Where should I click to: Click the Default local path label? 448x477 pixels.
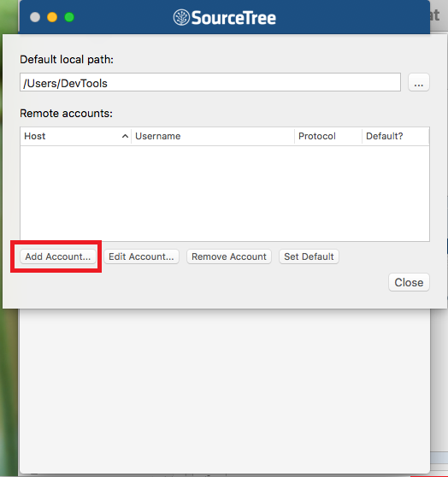click(x=67, y=60)
